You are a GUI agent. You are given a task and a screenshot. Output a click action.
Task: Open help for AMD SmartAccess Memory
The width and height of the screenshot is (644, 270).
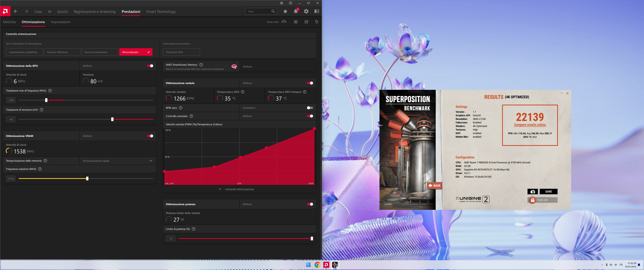[201, 65]
